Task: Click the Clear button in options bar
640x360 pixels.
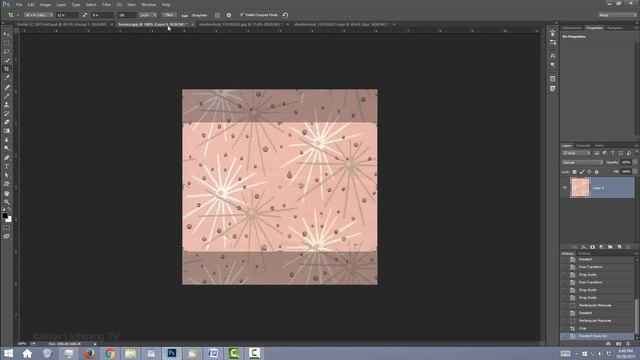Action: pos(169,15)
